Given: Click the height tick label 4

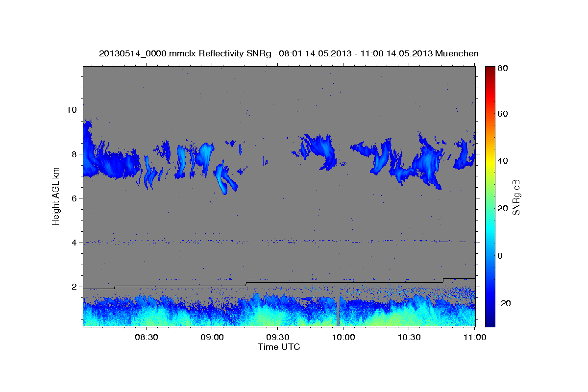Looking at the screenshot, I should pyautogui.click(x=74, y=243).
